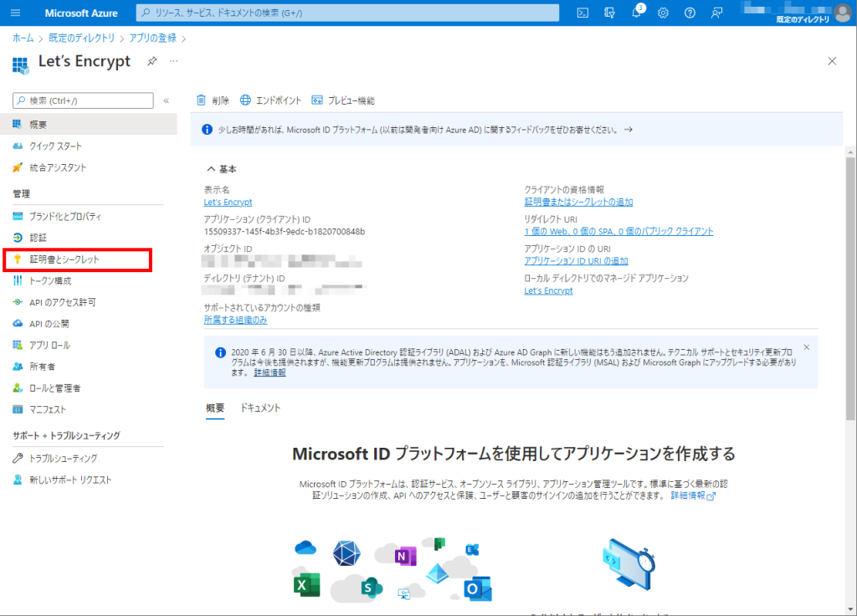Click the user account avatar
This screenshot has width=857, height=616.
click(843, 12)
